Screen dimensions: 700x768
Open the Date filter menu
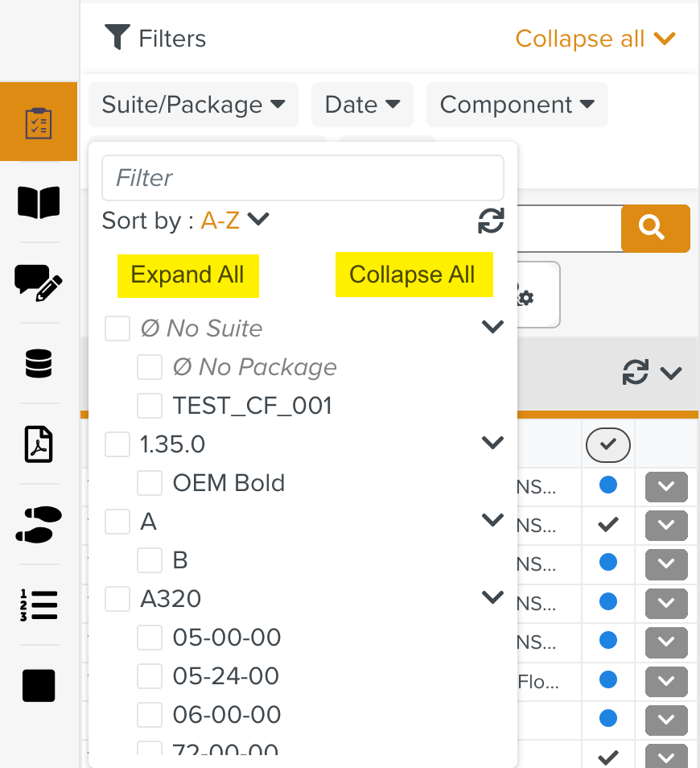click(x=362, y=105)
